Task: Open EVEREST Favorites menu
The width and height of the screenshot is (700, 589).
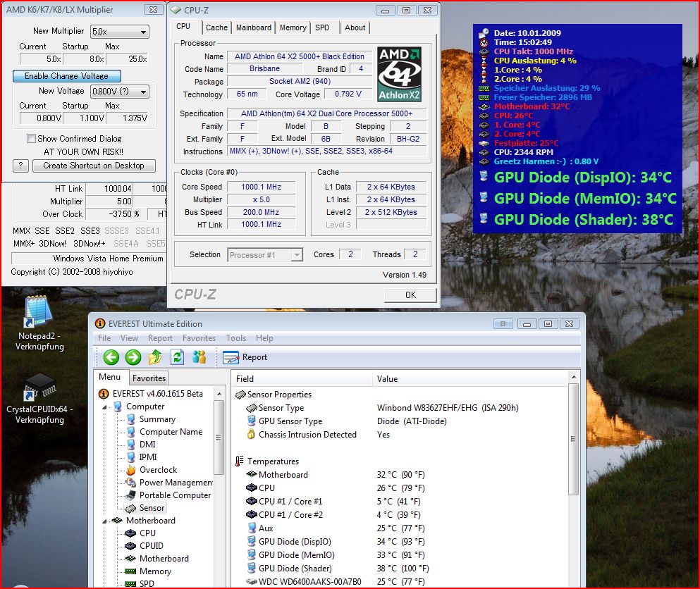Action: pos(199,338)
